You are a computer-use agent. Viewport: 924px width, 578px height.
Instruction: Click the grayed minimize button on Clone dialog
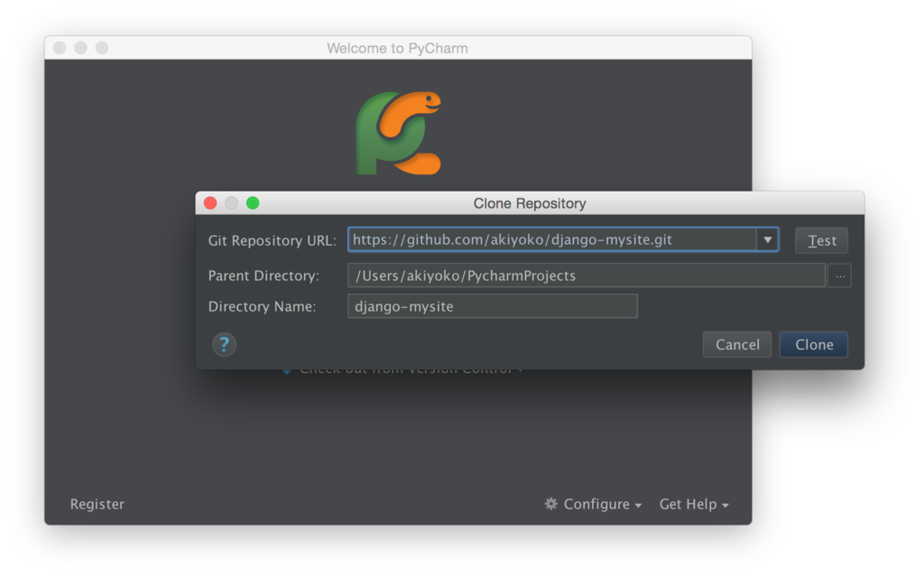[232, 203]
